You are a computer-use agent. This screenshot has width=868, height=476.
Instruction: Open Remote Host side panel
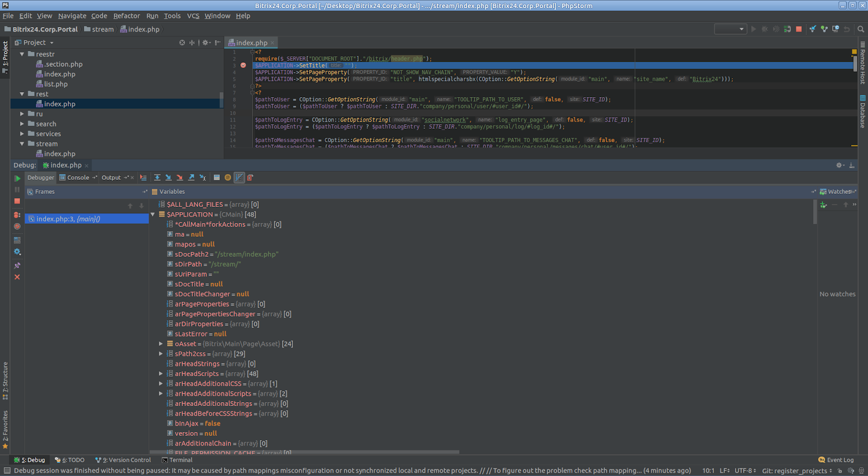(x=863, y=62)
